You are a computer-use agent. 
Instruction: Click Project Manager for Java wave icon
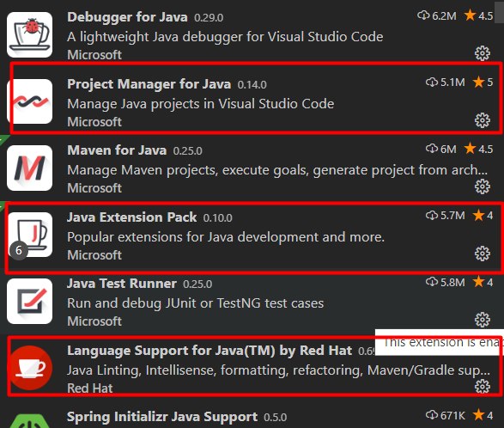[x=29, y=101]
